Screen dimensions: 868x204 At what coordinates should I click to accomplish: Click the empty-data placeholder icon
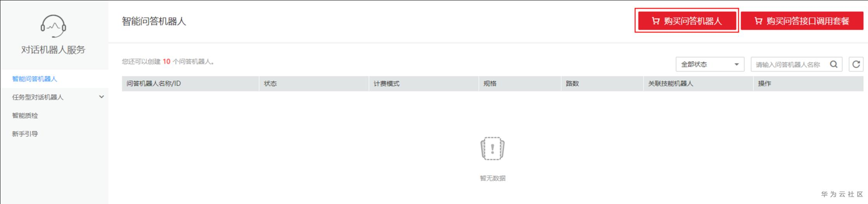tap(492, 148)
